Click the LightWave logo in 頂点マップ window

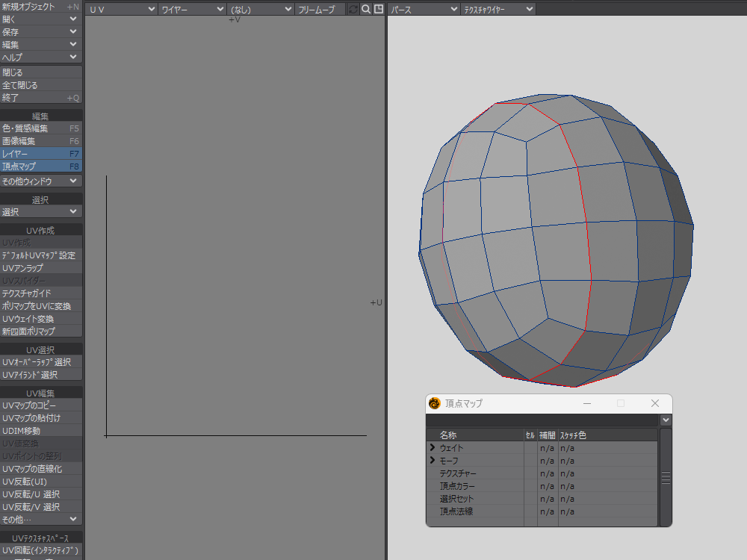point(435,403)
